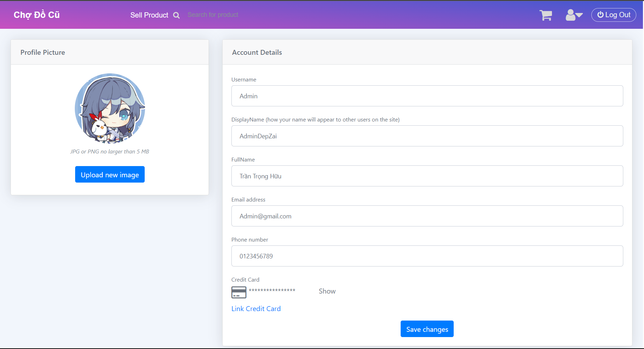Click the search magnifier icon
This screenshot has width=644, height=349.
pyautogui.click(x=177, y=15)
